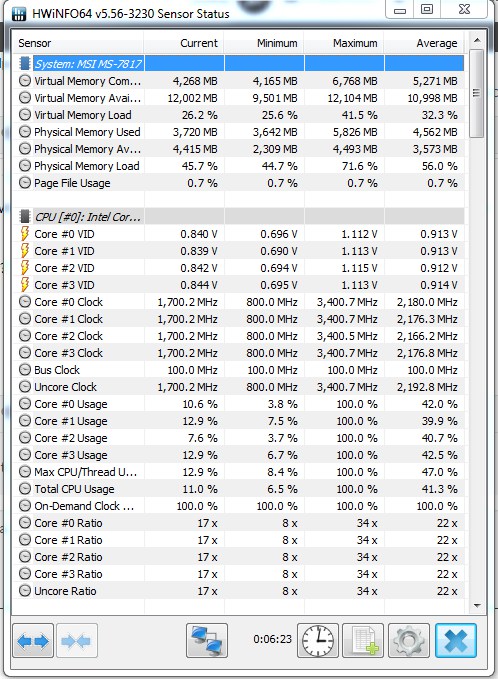Image resolution: width=498 pixels, height=679 pixels.
Task: Open sensor settings gear icon
Action: tap(409, 640)
